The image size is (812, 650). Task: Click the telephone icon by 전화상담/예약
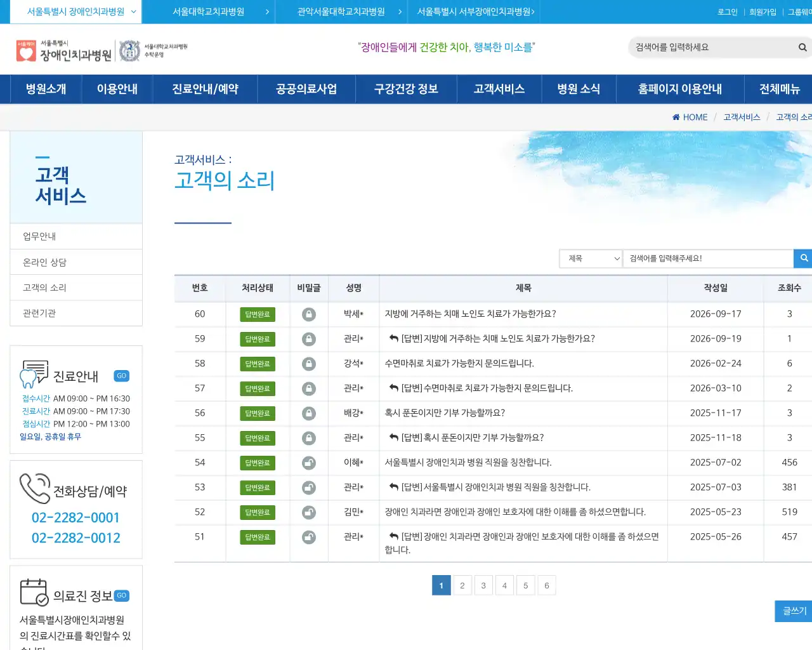pyautogui.click(x=34, y=489)
